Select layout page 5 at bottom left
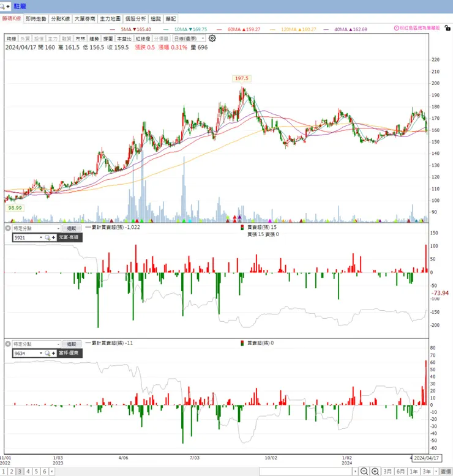 (36, 472)
